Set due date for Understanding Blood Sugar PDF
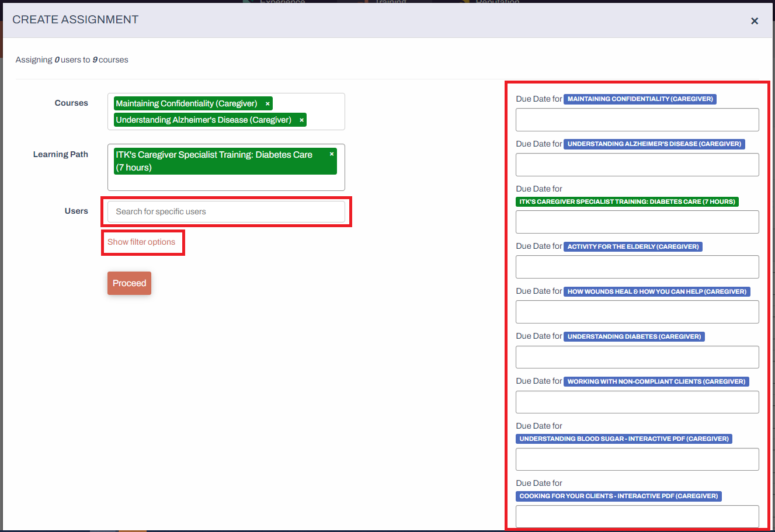The width and height of the screenshot is (775, 532). click(637, 459)
